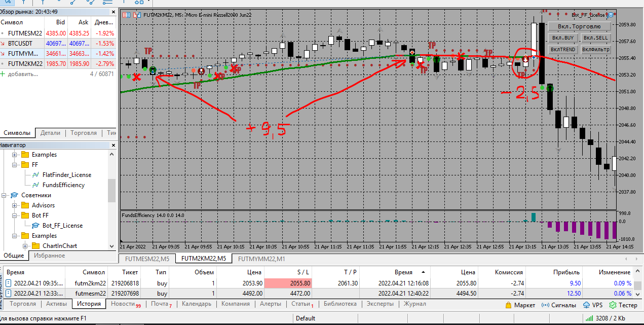The image size is (644, 325).
Task: Open the FUTMESM22,M5 chart tab
Action: 147,259
